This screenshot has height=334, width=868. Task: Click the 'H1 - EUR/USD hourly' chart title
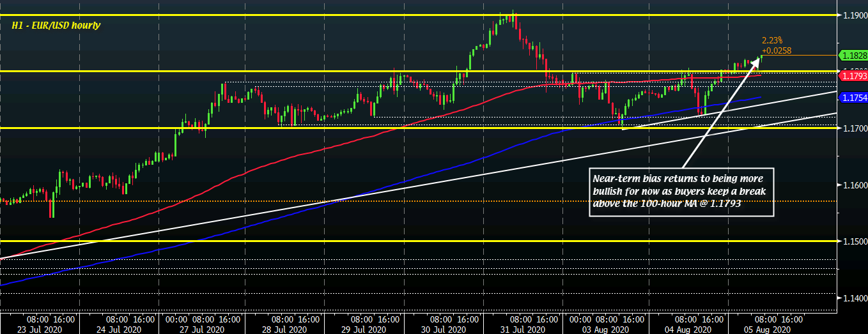coord(56,26)
